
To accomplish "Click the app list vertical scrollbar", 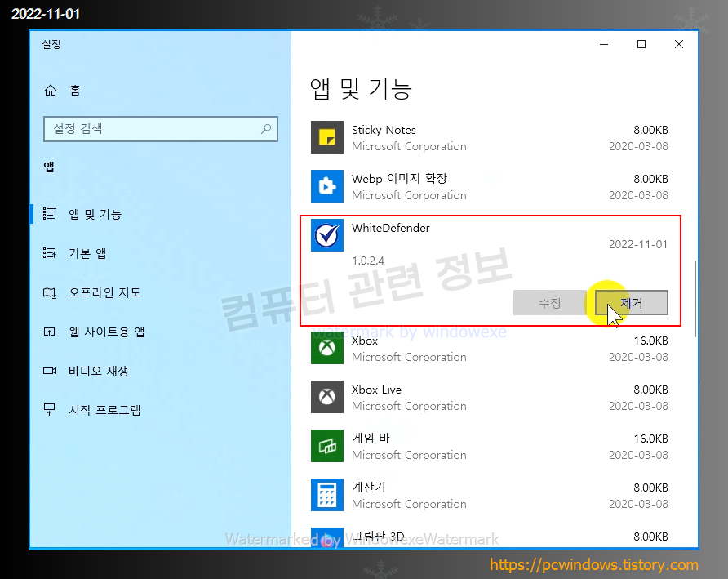I will coord(695,299).
